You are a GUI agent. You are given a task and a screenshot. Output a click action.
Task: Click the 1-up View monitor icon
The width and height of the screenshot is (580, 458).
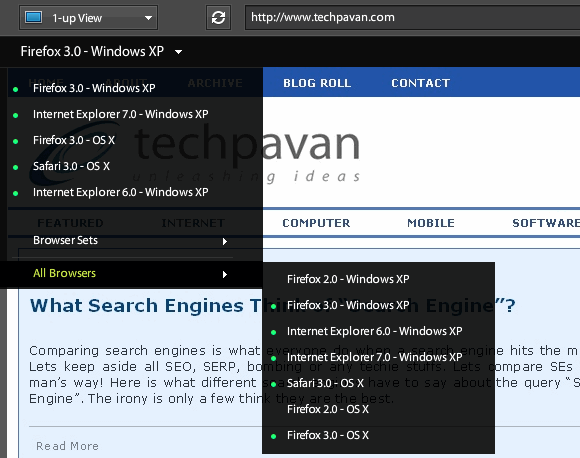[33, 17]
